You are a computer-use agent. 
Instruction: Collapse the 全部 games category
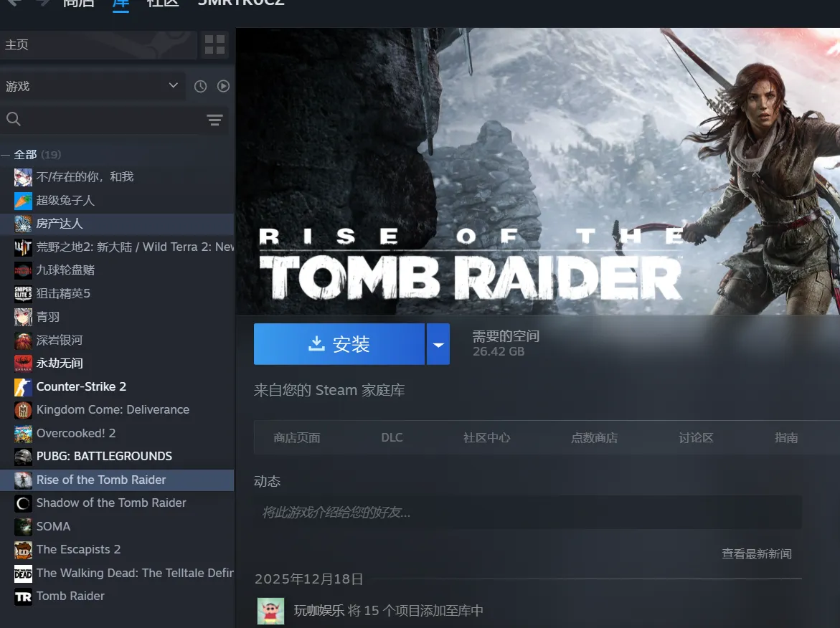tap(6, 155)
